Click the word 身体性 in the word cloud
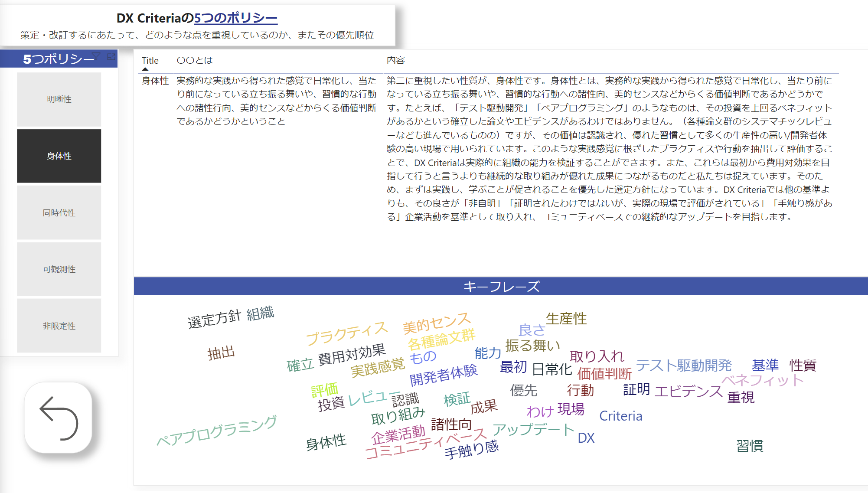 coord(326,442)
